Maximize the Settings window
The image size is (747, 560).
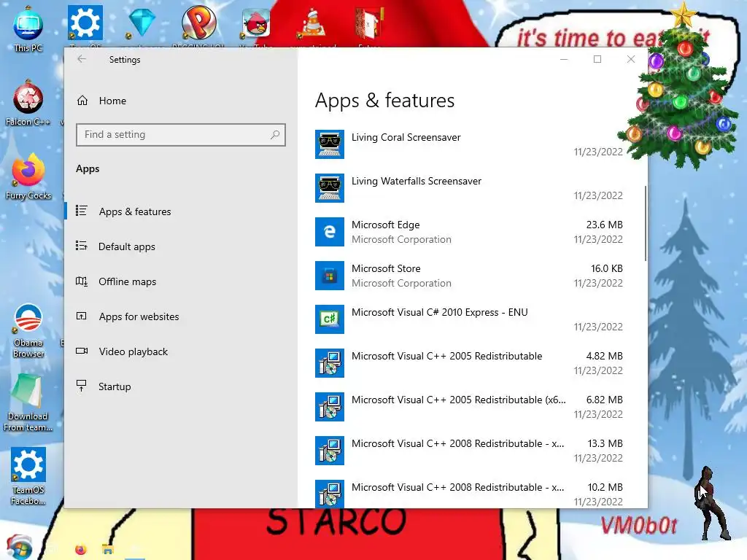597,59
